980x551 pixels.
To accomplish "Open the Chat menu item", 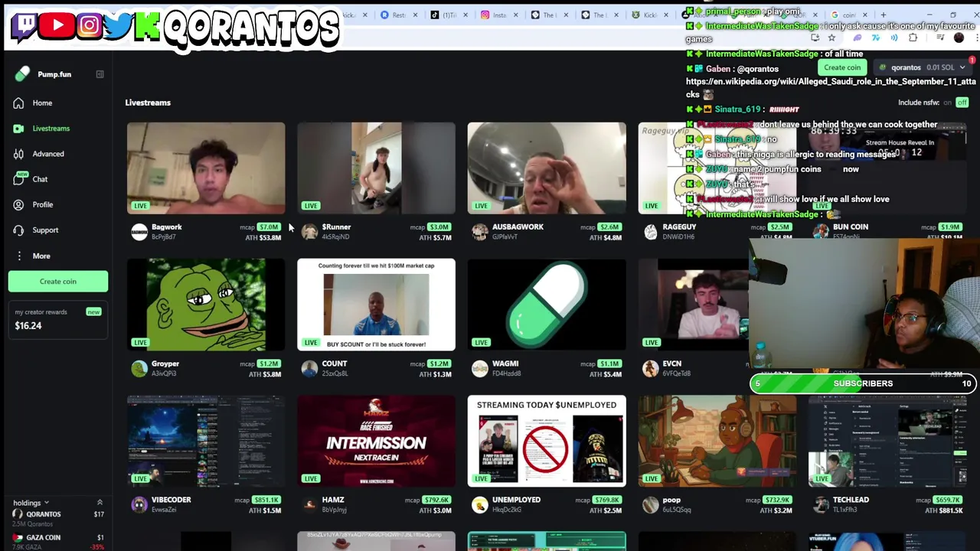I will pos(57,179).
